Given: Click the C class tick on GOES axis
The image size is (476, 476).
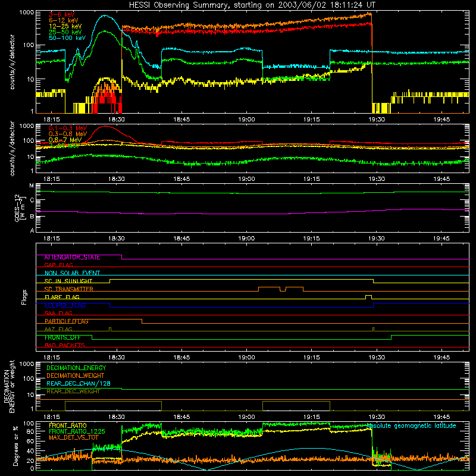Looking at the screenshot, I should click(32, 201).
